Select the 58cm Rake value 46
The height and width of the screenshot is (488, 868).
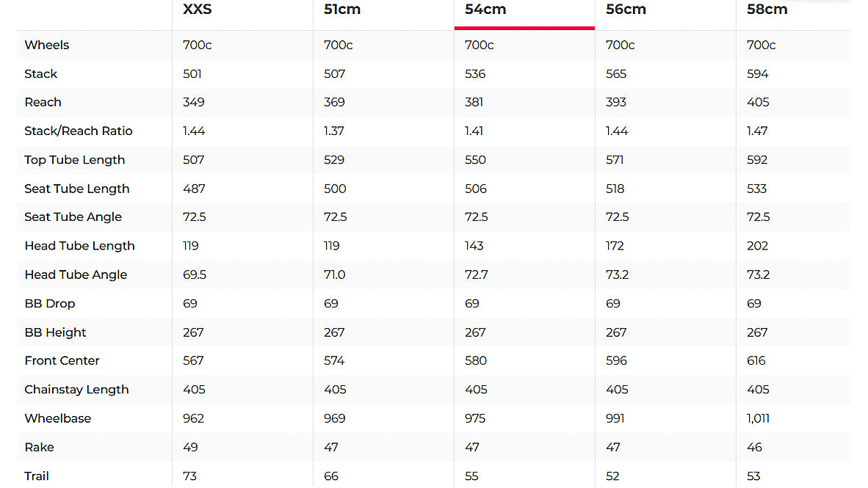coord(754,447)
